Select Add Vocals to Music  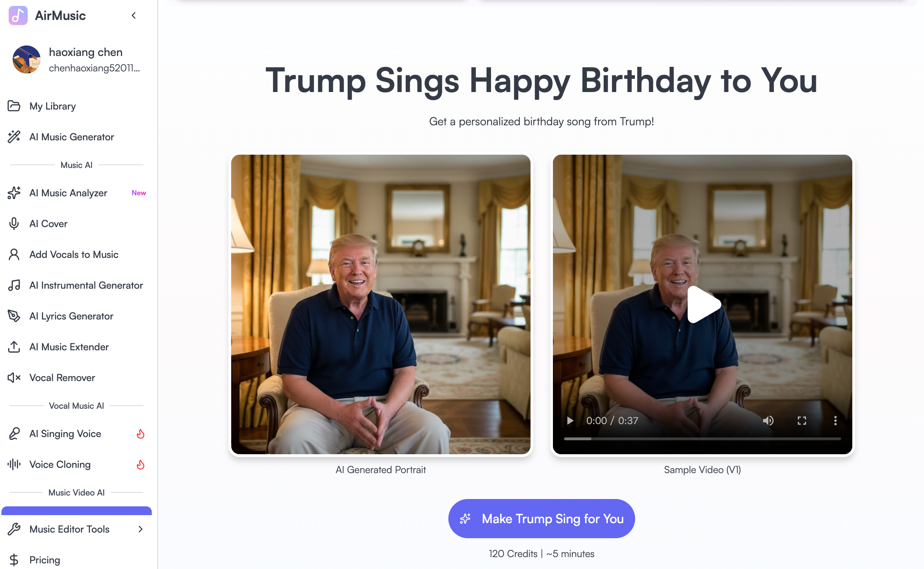[x=74, y=254]
